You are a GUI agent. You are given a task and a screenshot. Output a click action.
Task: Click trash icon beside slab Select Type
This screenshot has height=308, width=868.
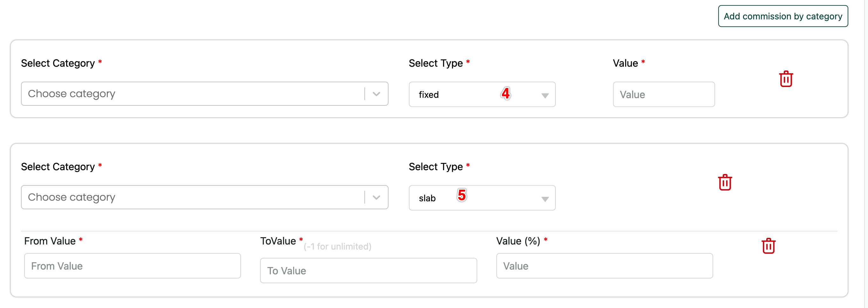point(725,183)
